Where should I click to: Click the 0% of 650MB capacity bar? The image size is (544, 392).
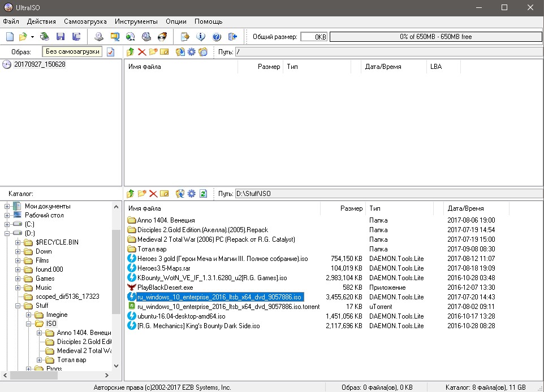tap(436, 37)
